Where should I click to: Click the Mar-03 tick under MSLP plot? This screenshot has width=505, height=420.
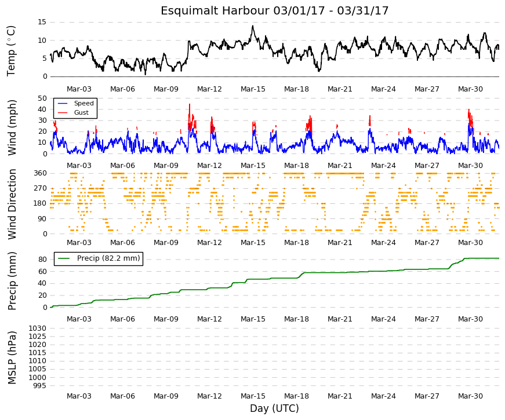coord(79,396)
